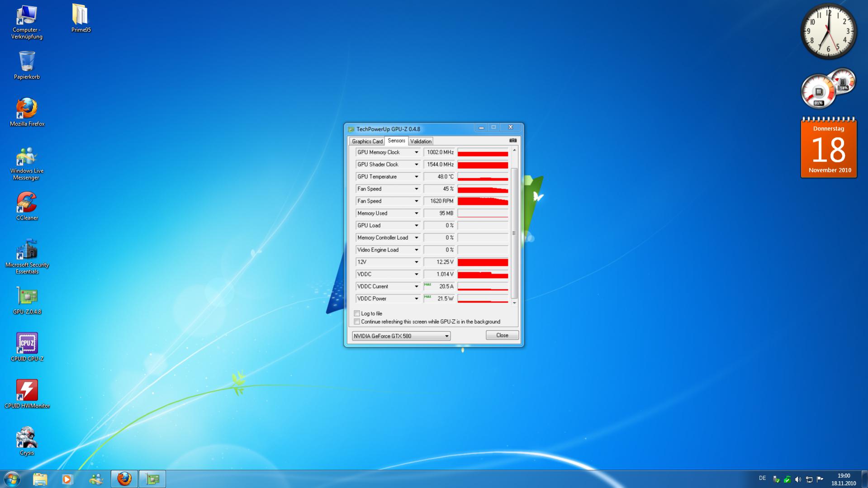868x488 pixels.
Task: Click the 95 MB memory used value
Action: pyautogui.click(x=439, y=213)
